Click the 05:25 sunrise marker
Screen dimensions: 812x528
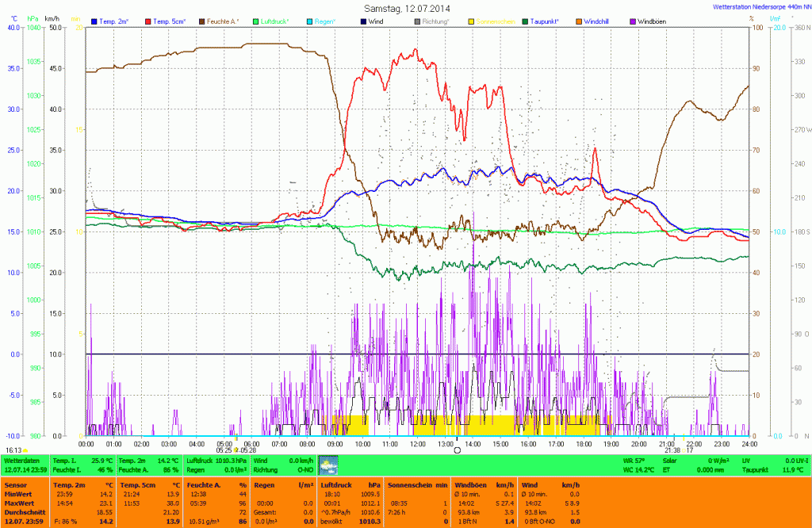click(224, 450)
